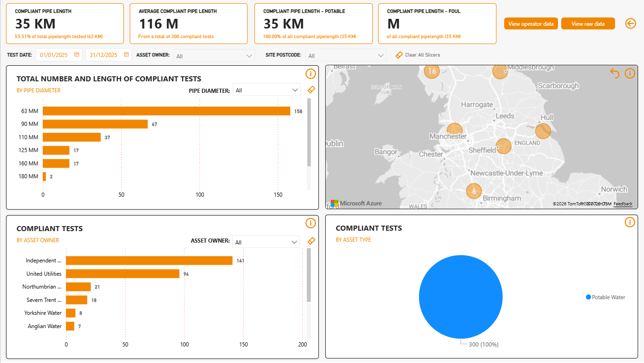This screenshot has width=644, height=363.
Task: Click the map reset undo arrow icon
Action: (615, 73)
